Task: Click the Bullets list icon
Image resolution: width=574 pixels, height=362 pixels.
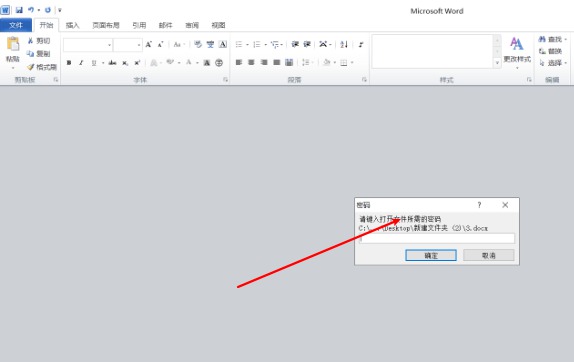Action: tap(239, 45)
